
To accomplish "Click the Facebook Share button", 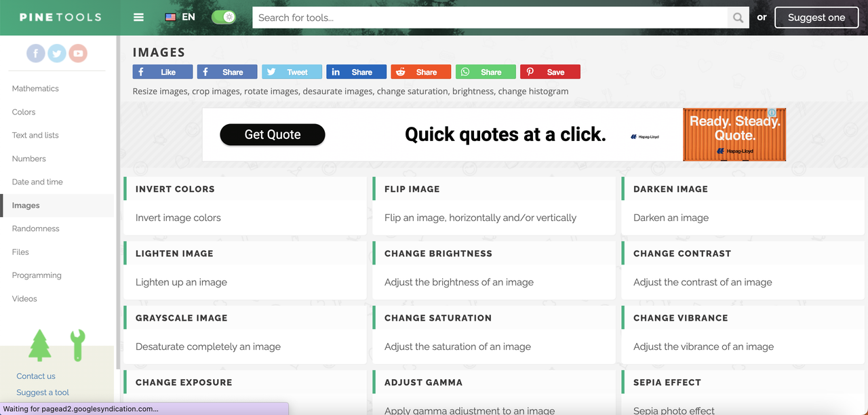I will (227, 72).
